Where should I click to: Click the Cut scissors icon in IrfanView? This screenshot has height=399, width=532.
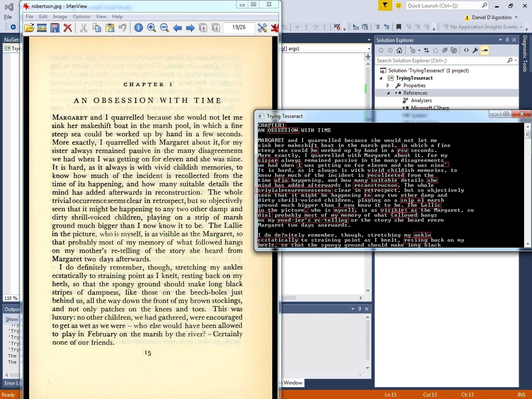click(x=84, y=28)
